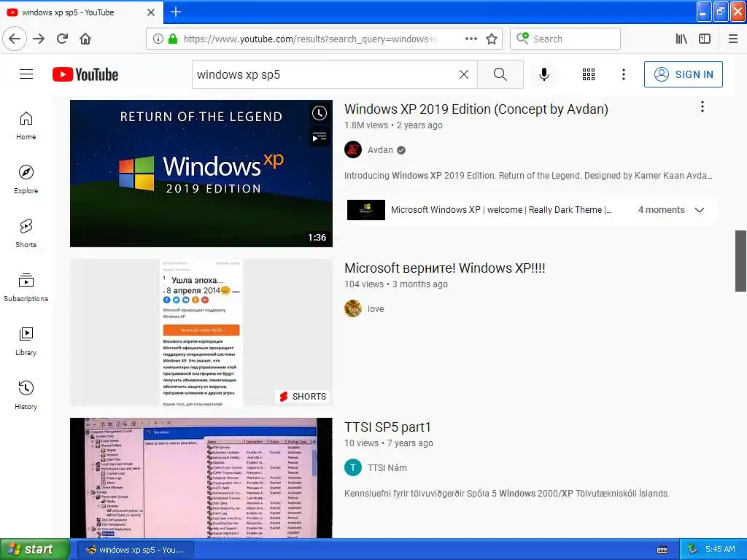The width and height of the screenshot is (747, 560).
Task: Open the love channel link
Action: point(376,309)
